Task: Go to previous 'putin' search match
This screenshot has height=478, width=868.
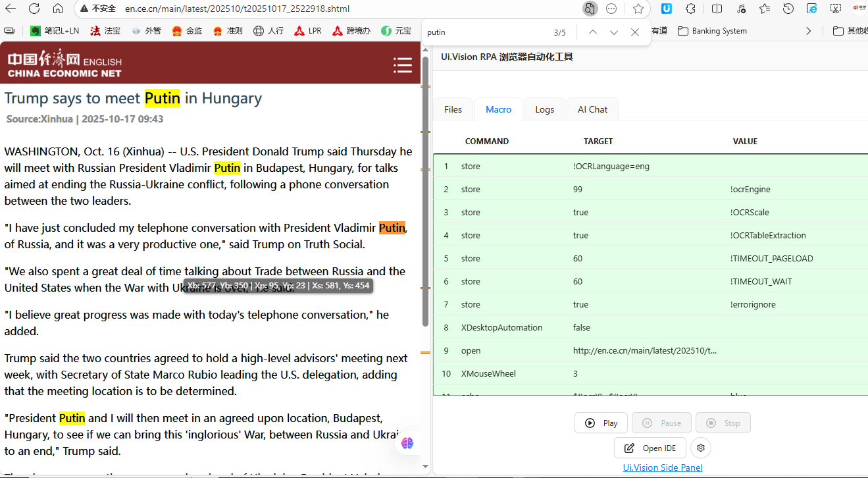Action: tap(593, 32)
